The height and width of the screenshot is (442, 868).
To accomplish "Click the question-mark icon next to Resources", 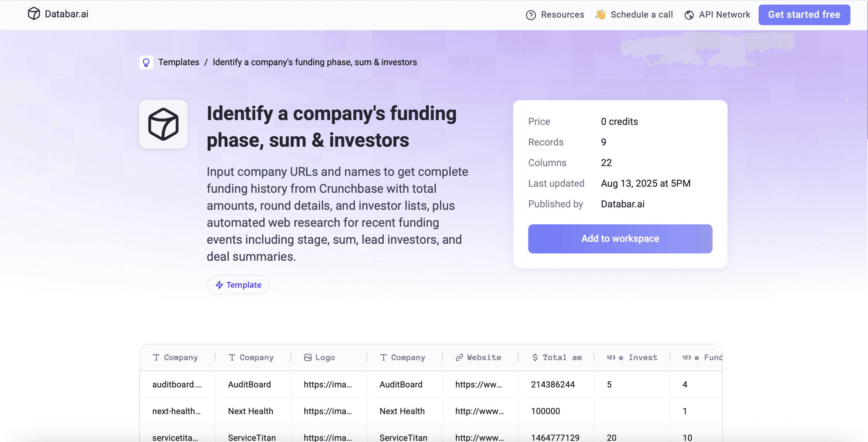I will coord(531,15).
